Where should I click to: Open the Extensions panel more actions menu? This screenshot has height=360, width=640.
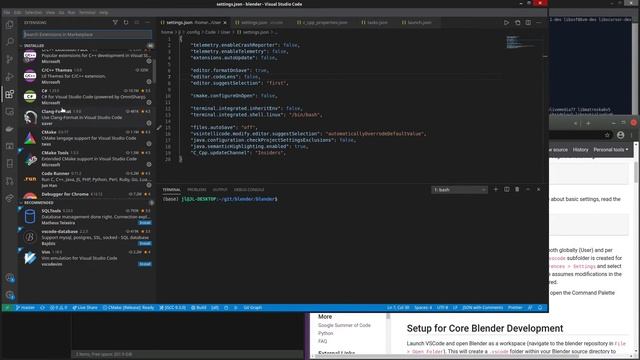(x=147, y=22)
